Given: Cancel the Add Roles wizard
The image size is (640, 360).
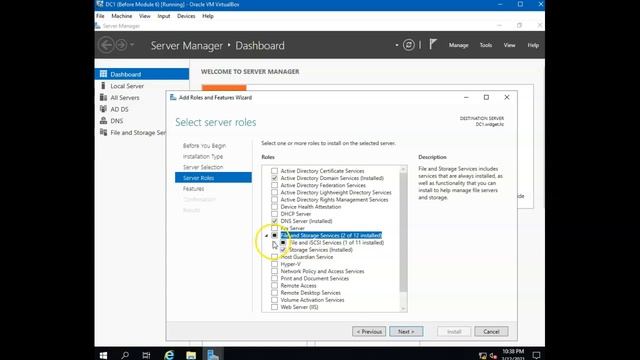Looking at the screenshot, I should (491, 331).
